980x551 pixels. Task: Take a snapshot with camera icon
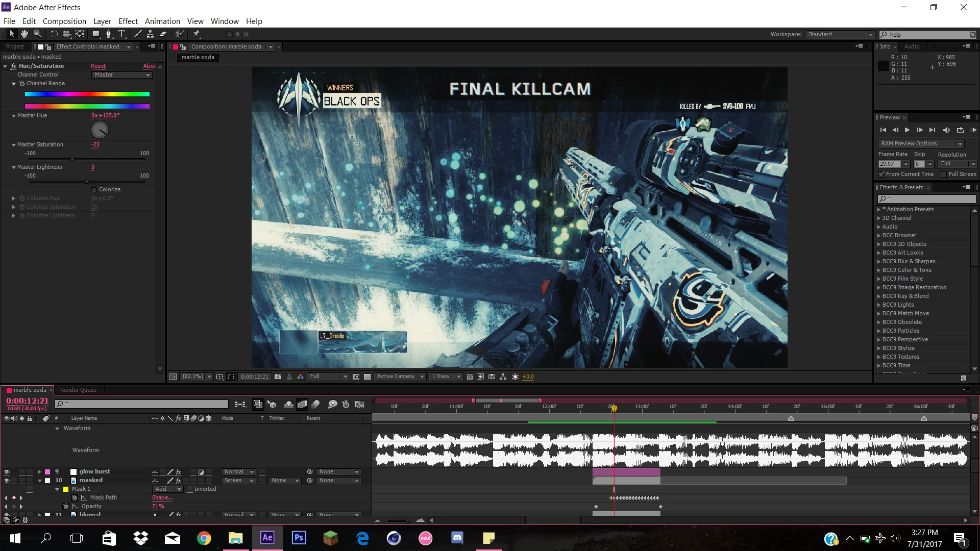click(x=278, y=377)
